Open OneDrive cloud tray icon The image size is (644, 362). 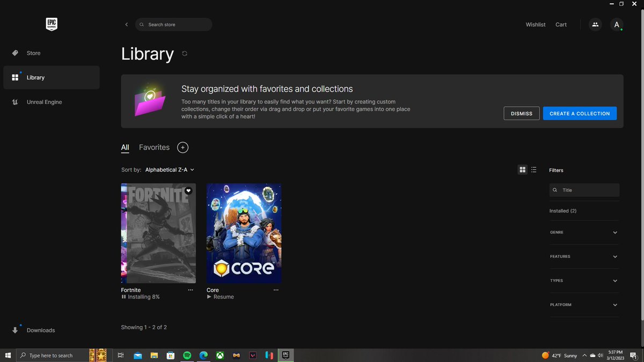[592, 356]
